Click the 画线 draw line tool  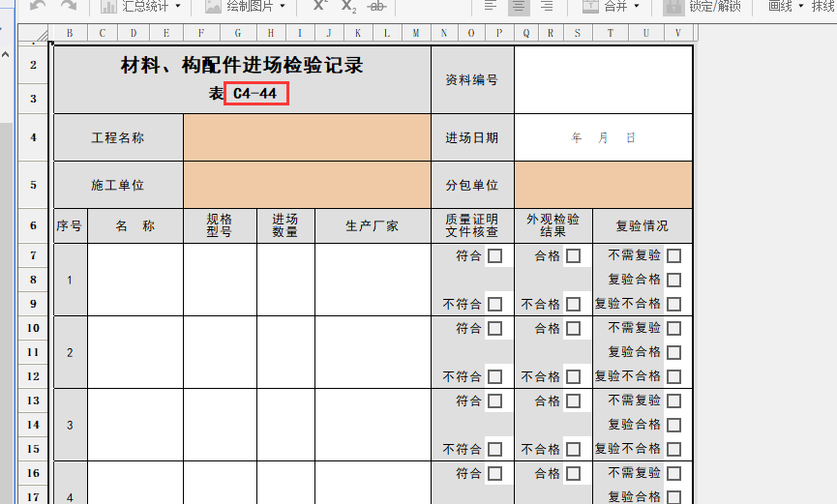pos(780,6)
